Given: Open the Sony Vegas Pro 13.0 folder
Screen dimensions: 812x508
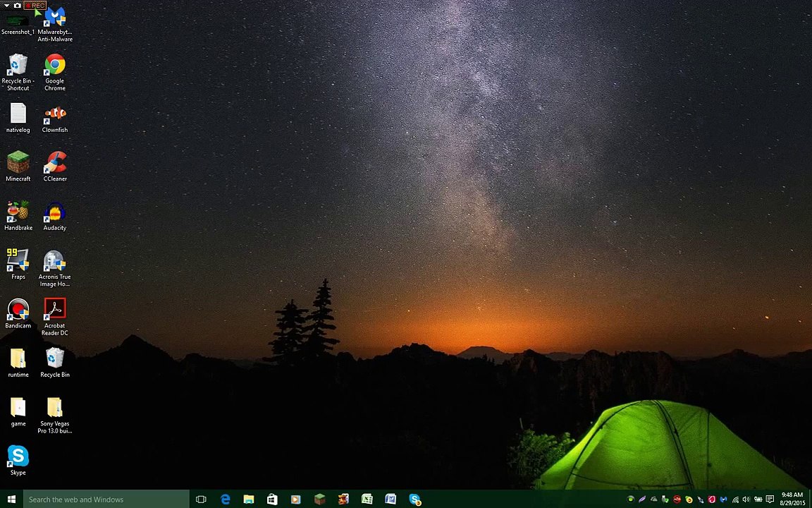Looking at the screenshot, I should 55,415.
